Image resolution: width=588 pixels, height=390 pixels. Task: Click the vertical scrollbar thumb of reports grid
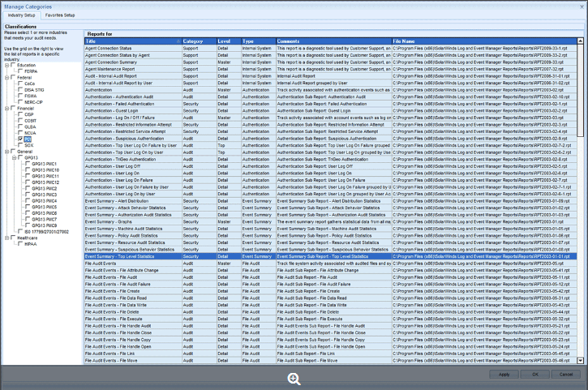tap(581, 90)
